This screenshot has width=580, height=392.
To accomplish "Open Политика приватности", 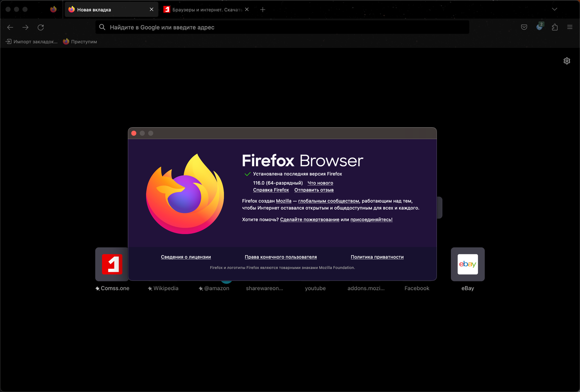I will click(377, 257).
